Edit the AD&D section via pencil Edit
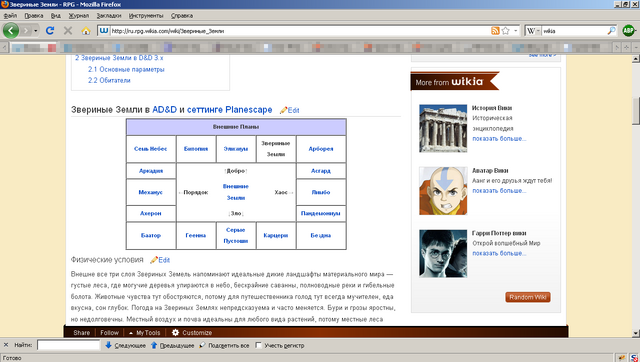This screenshot has width=640, height=362. tap(289, 110)
